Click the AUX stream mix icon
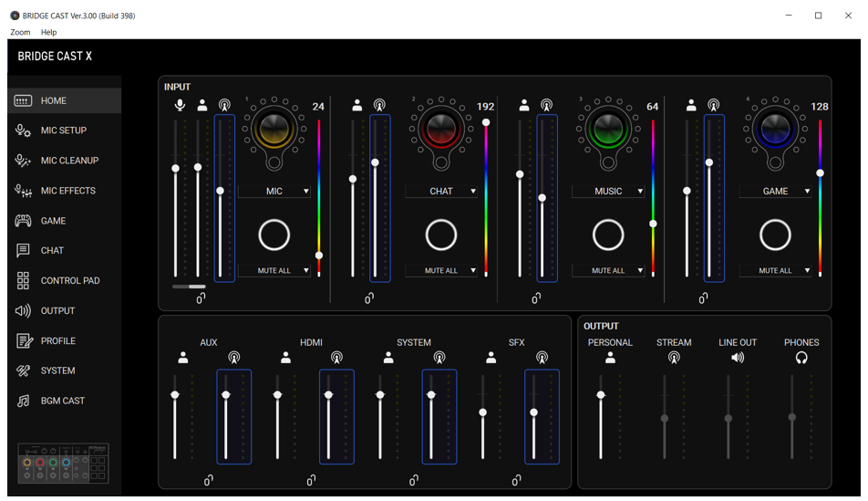The height and width of the screenshot is (501, 868). tap(234, 358)
